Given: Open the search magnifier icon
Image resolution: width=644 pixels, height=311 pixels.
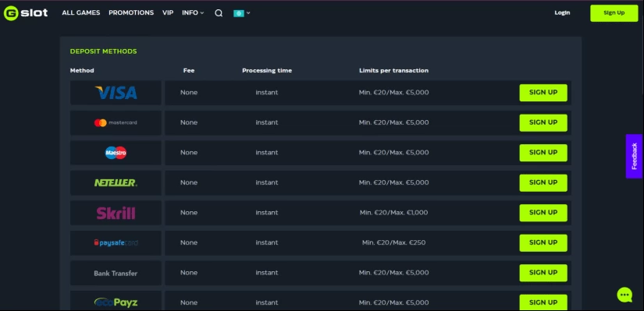Looking at the screenshot, I should (219, 13).
